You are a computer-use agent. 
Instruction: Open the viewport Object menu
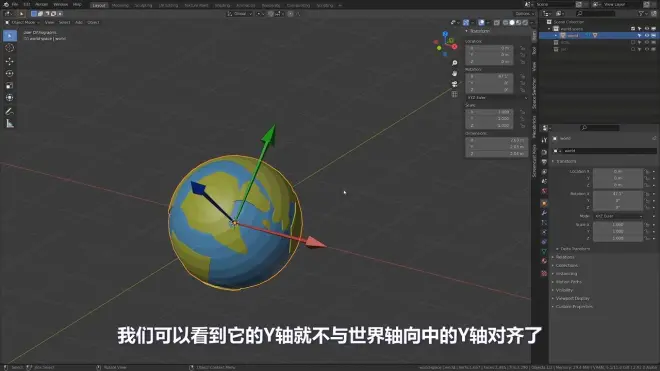click(x=93, y=22)
